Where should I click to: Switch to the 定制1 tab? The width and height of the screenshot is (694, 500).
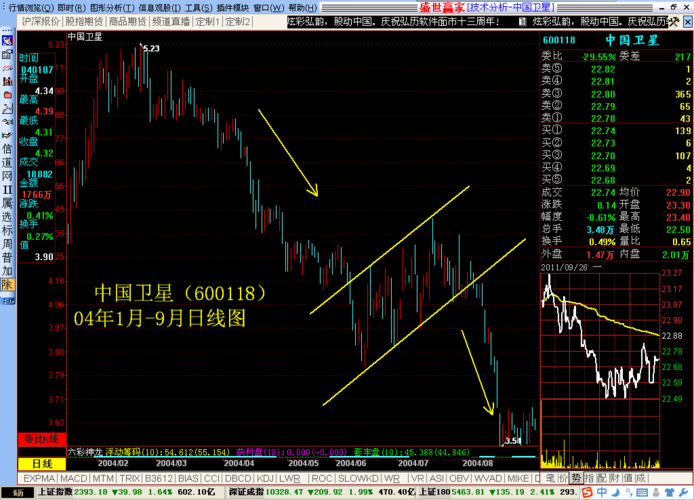tap(208, 22)
